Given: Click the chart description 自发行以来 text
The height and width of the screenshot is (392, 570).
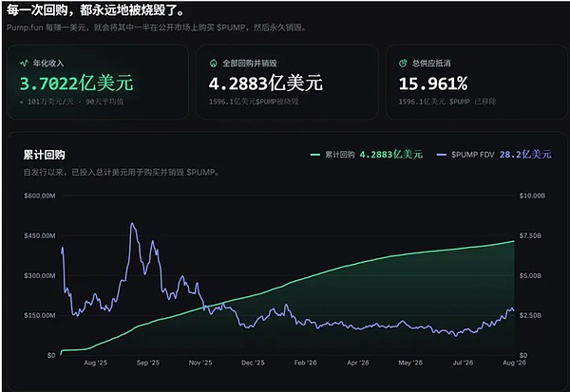Looking at the screenshot, I should [x=122, y=172].
